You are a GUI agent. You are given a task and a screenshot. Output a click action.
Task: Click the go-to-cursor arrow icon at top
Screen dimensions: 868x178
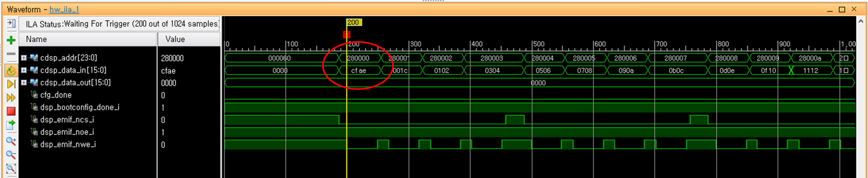click(x=11, y=24)
